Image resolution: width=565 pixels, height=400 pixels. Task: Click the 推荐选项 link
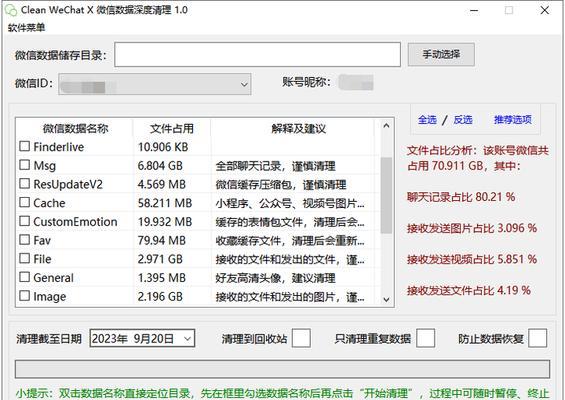(x=512, y=120)
